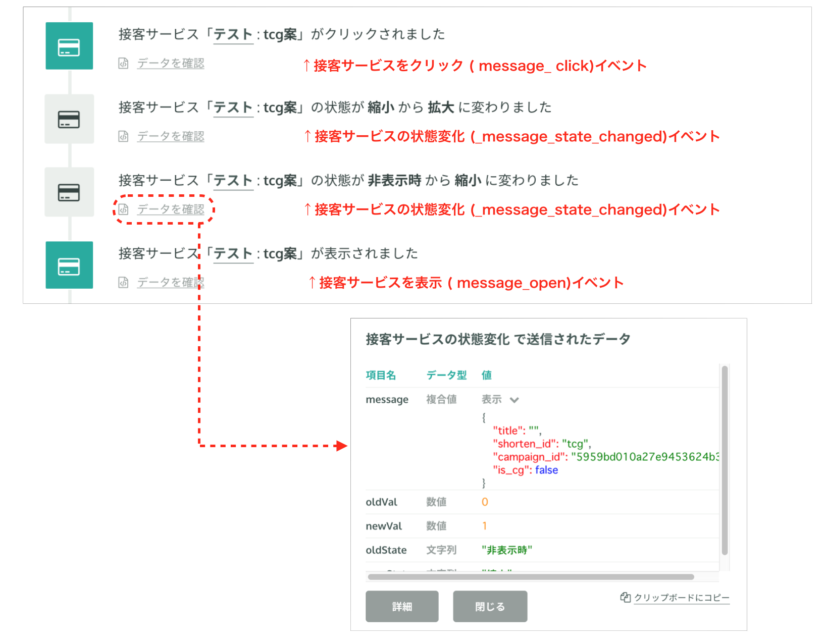The width and height of the screenshot is (824, 644).
Task: Click newVal row name
Action: click(x=384, y=526)
